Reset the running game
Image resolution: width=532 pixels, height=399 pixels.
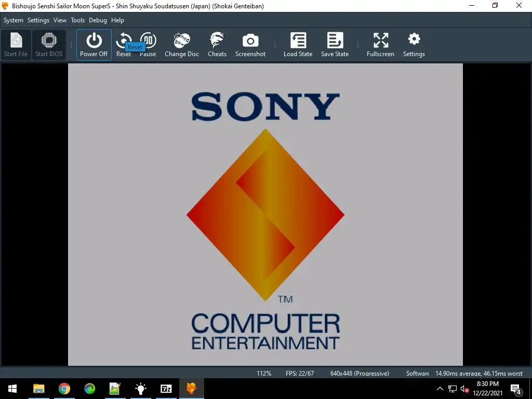pos(123,45)
